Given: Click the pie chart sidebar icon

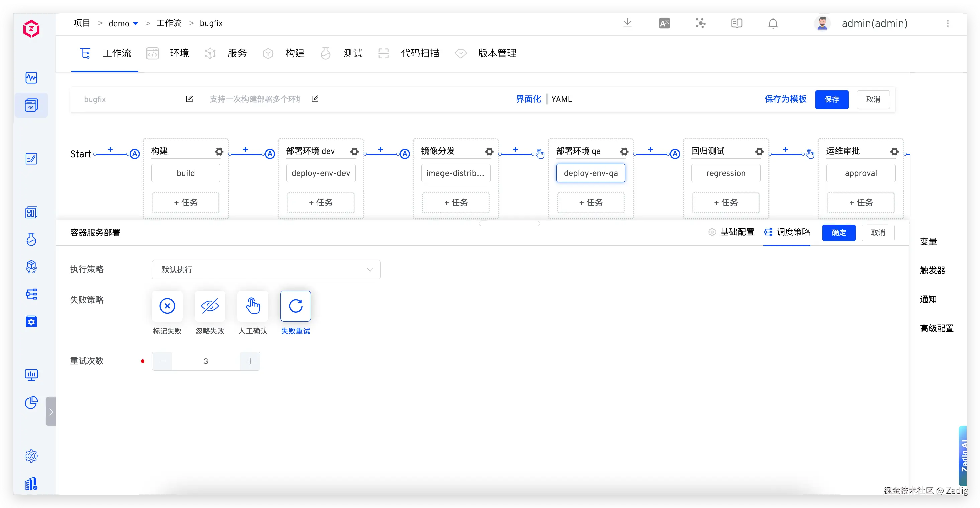Looking at the screenshot, I should click(x=31, y=402).
